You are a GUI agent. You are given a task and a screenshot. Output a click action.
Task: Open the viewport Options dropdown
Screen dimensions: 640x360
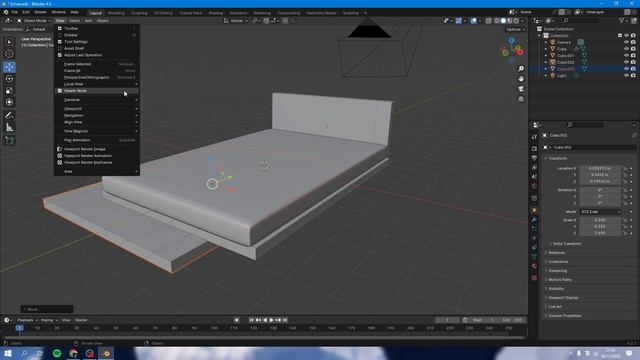(515, 29)
